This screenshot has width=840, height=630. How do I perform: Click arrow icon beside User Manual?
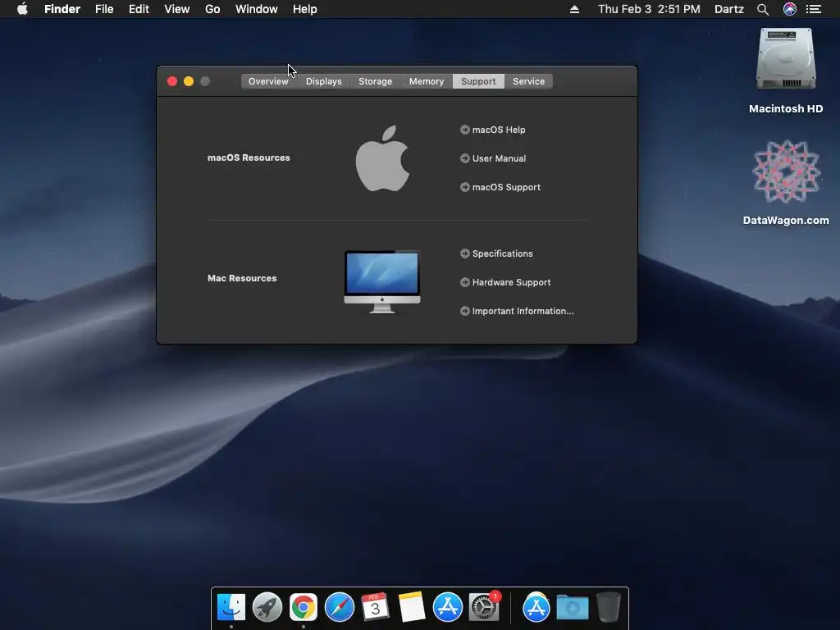(x=465, y=158)
